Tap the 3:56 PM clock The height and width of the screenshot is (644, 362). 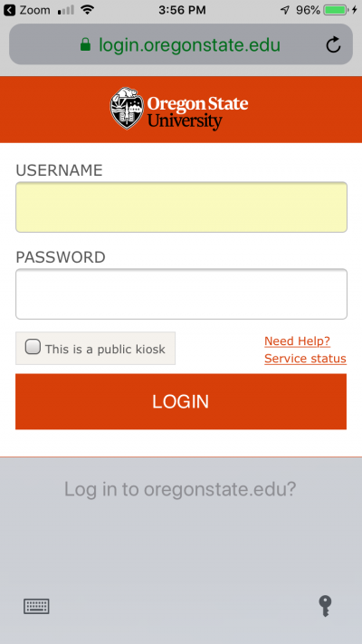point(181,10)
